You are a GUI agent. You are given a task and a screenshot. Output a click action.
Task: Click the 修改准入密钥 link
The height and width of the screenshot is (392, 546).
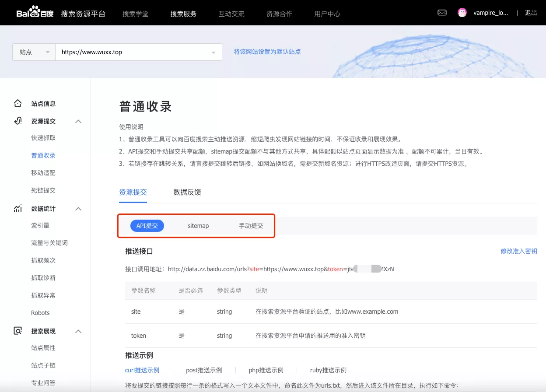tap(519, 251)
